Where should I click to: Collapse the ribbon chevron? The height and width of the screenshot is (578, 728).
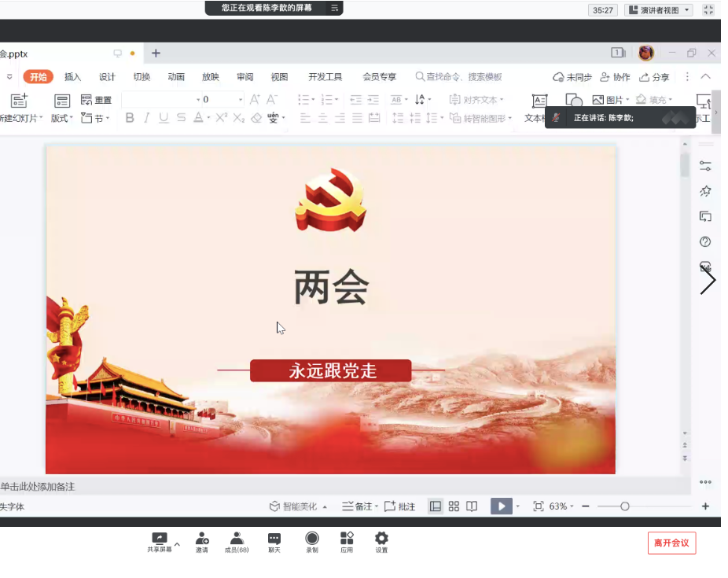(x=706, y=76)
